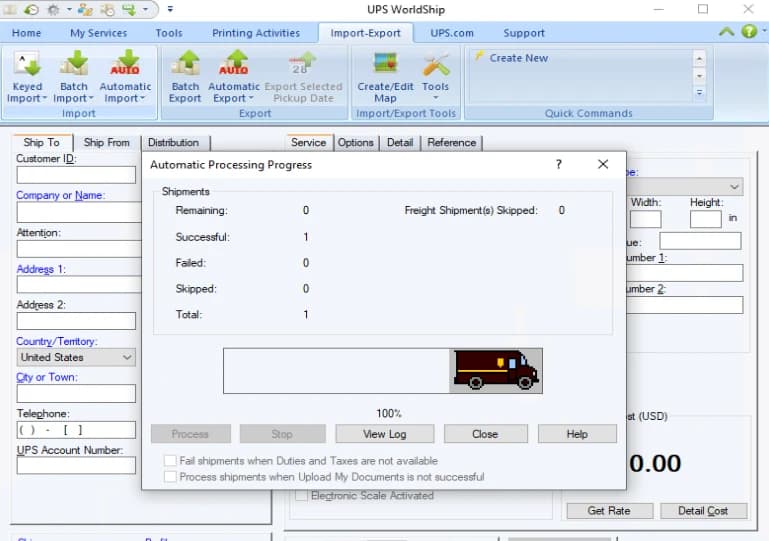The width and height of the screenshot is (769, 541).
Task: Expand the Country/Territory United States dropdown
Action: (127, 357)
